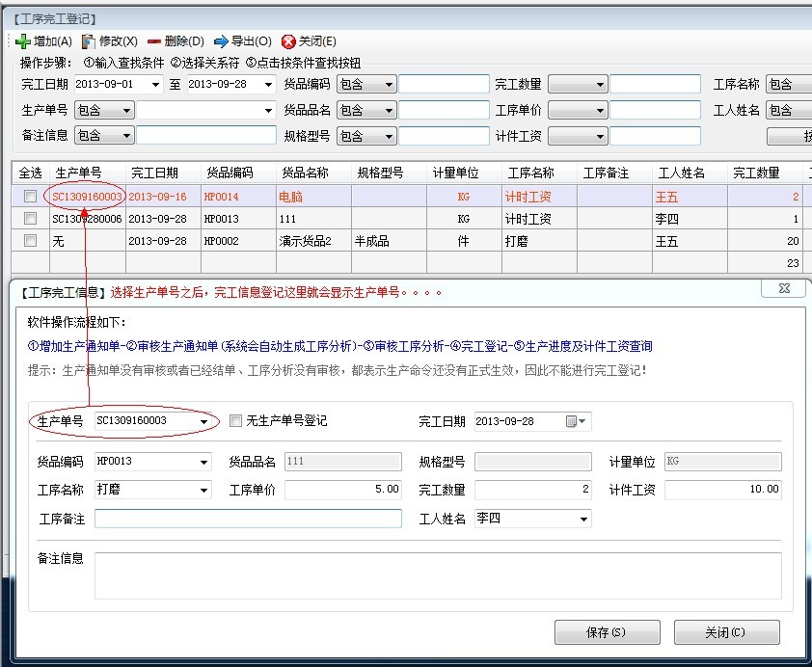Viewport: 812px width, 667px height.
Task: Click the 修改(X) edit toolbar icon
Action: (x=90, y=41)
